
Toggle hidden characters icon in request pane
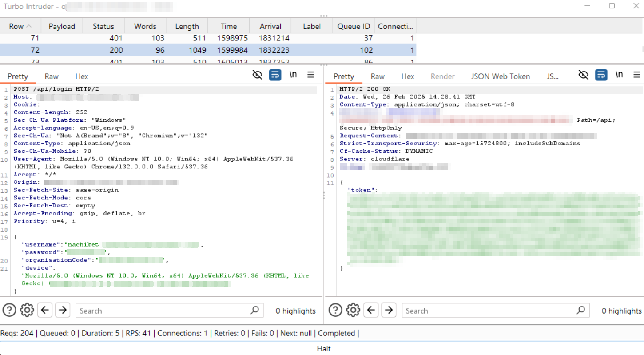click(257, 75)
